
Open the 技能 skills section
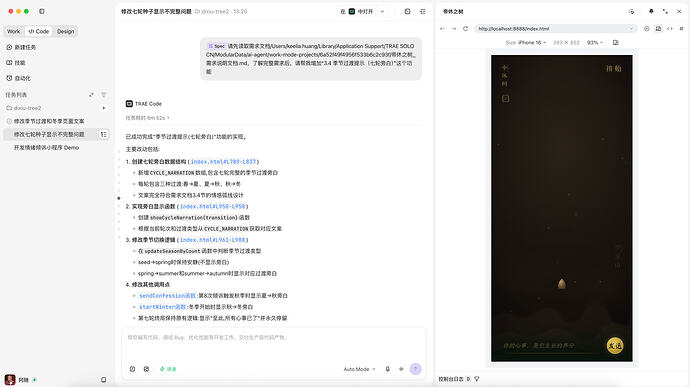[16, 63]
